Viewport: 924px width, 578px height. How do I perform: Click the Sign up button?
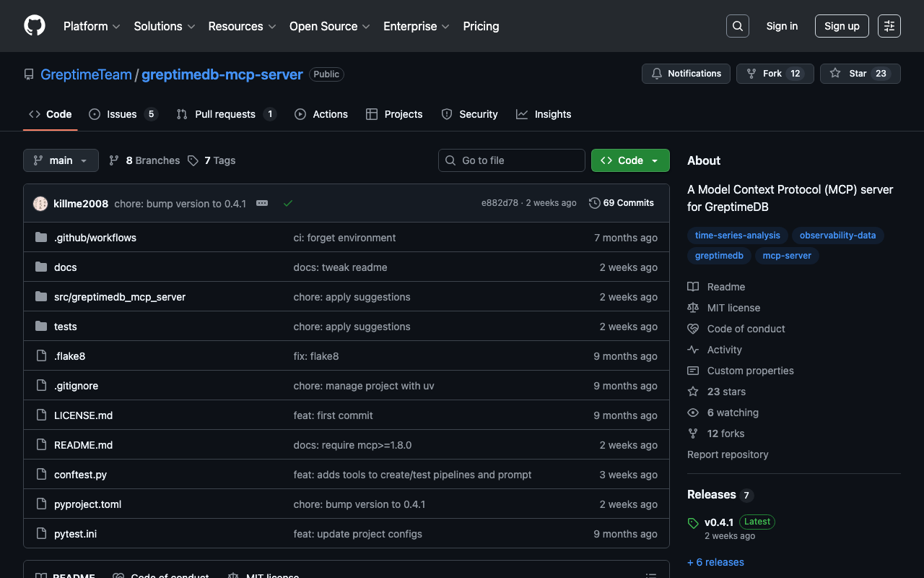tap(841, 26)
